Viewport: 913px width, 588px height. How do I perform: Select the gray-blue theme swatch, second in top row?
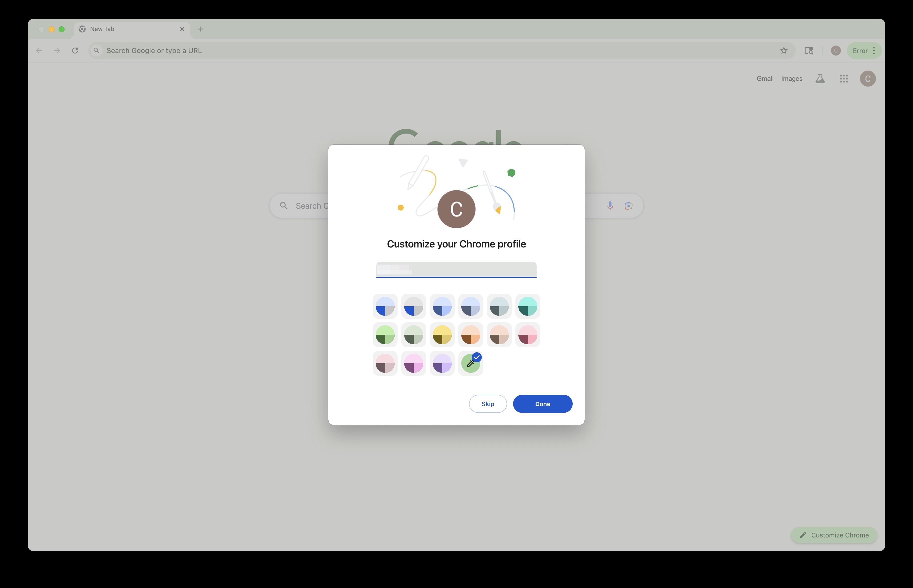click(x=413, y=306)
